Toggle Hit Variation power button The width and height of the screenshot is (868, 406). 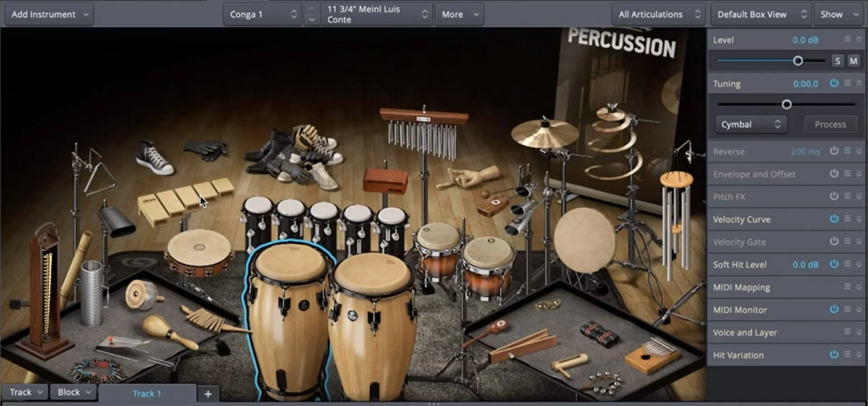coord(834,354)
